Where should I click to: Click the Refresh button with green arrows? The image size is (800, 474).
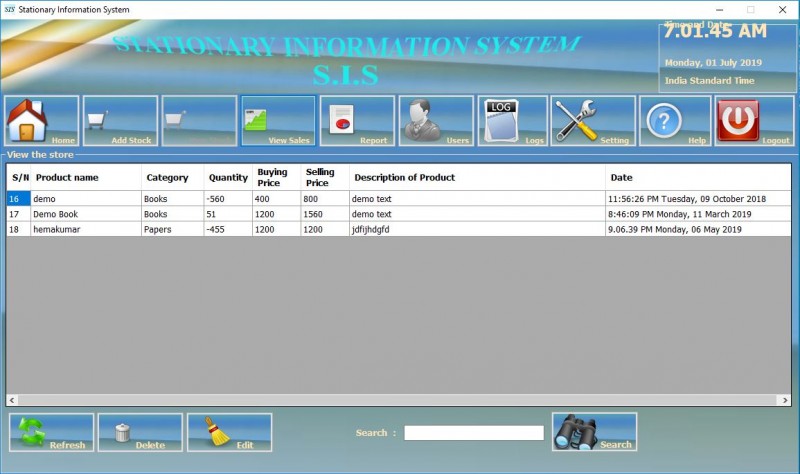(x=52, y=433)
